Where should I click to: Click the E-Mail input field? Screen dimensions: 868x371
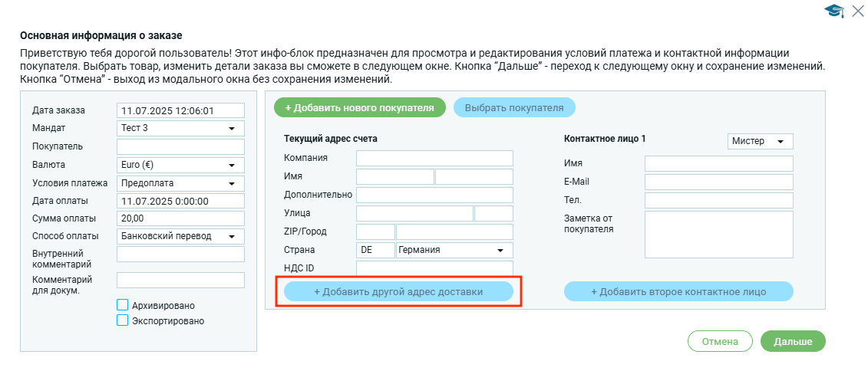[x=718, y=182]
